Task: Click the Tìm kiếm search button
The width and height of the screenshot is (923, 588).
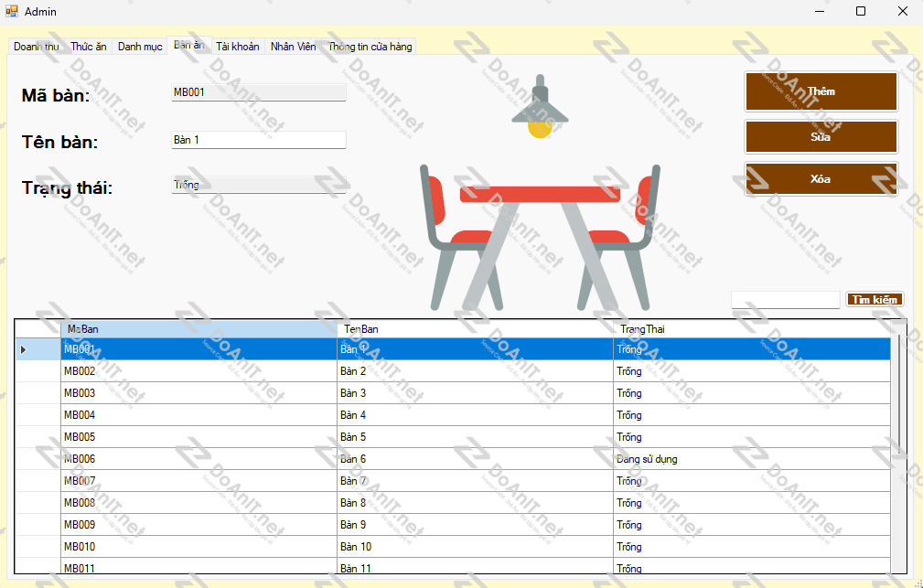Action: click(x=875, y=300)
